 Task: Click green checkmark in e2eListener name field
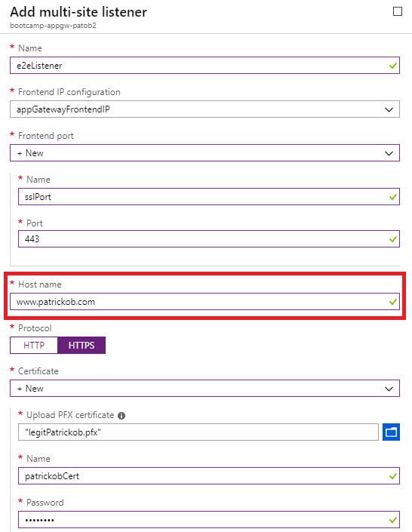click(393, 66)
